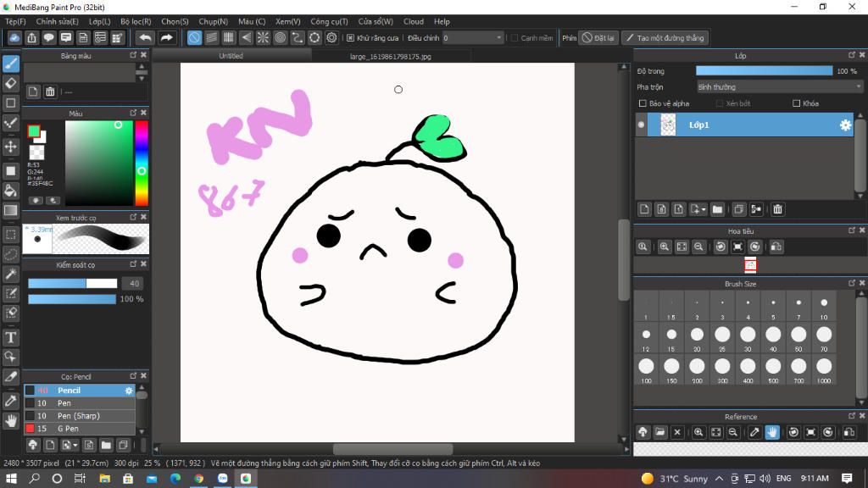
Task: Toggle Canh mềm checkbox
Action: [515, 37]
